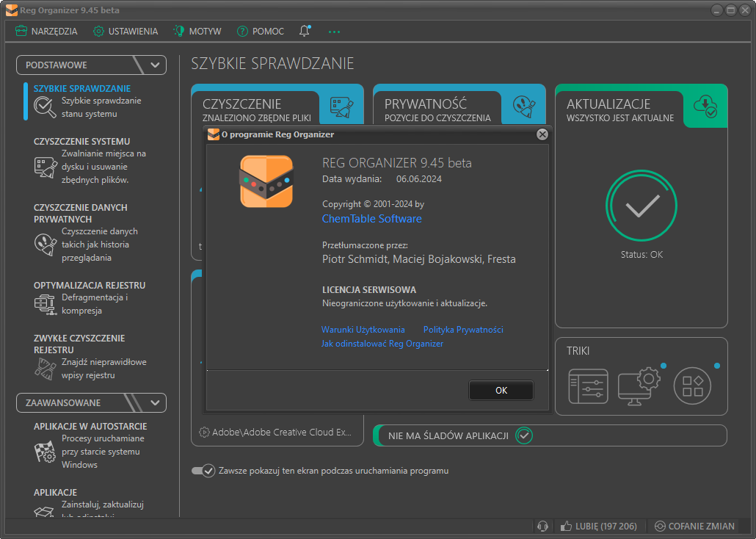The width and height of the screenshot is (756, 539).
Task: Click the Triki apps grid icon
Action: [692, 386]
